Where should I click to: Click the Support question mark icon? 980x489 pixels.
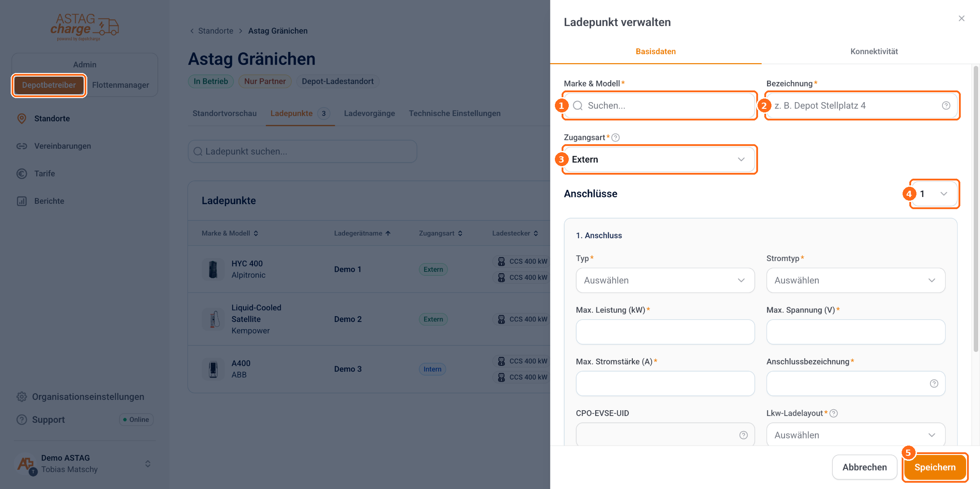tap(21, 420)
